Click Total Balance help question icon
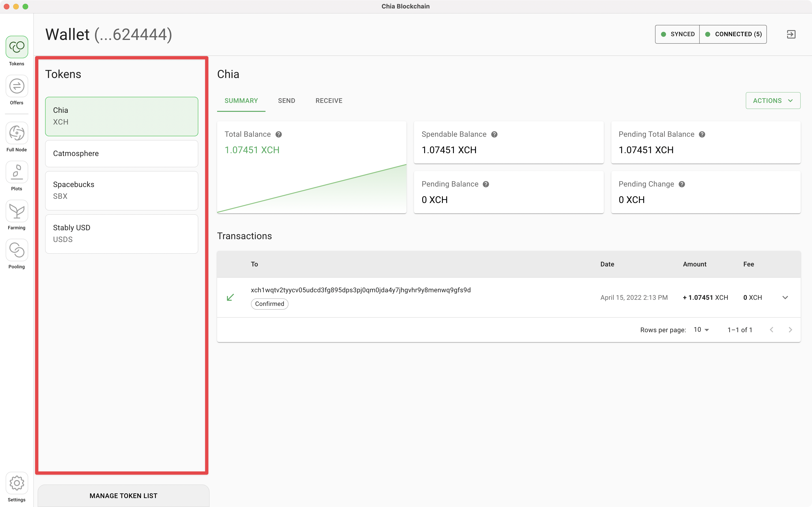The width and height of the screenshot is (812, 507). click(x=279, y=134)
